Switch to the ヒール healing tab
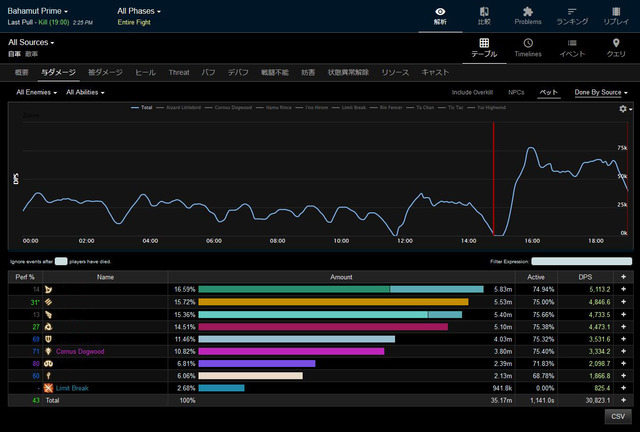Image resolution: width=640 pixels, height=432 pixels. [x=145, y=72]
